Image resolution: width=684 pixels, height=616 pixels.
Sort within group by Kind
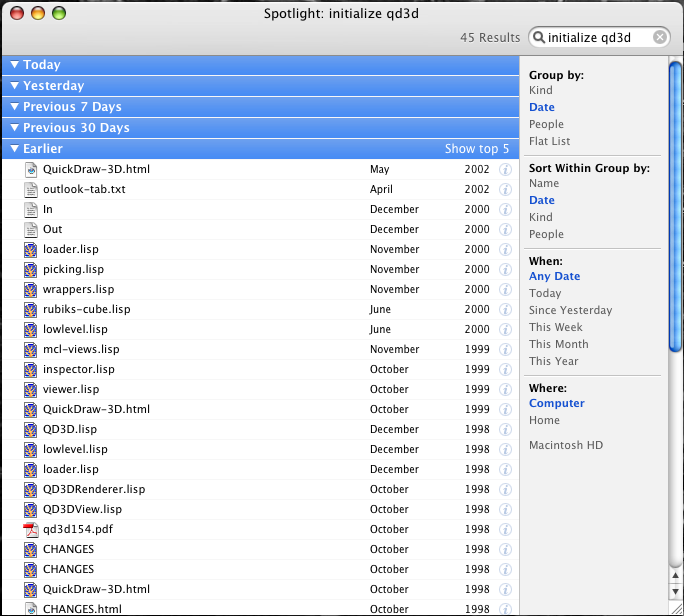pyautogui.click(x=540, y=217)
